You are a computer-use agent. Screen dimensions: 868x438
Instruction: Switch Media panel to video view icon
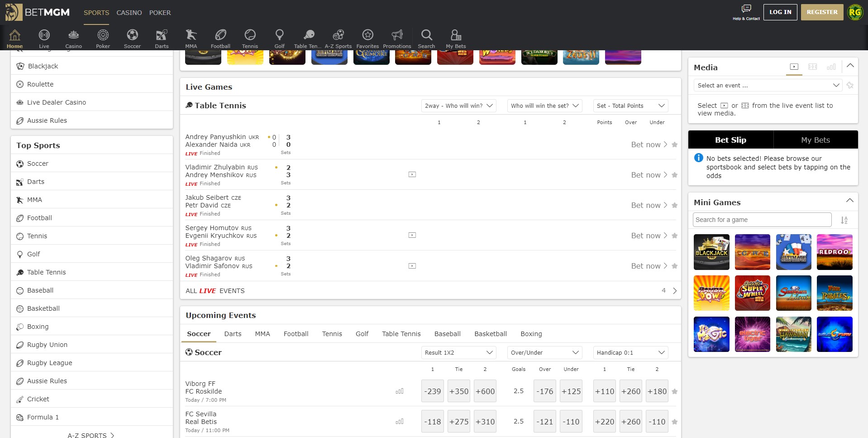pyautogui.click(x=794, y=67)
